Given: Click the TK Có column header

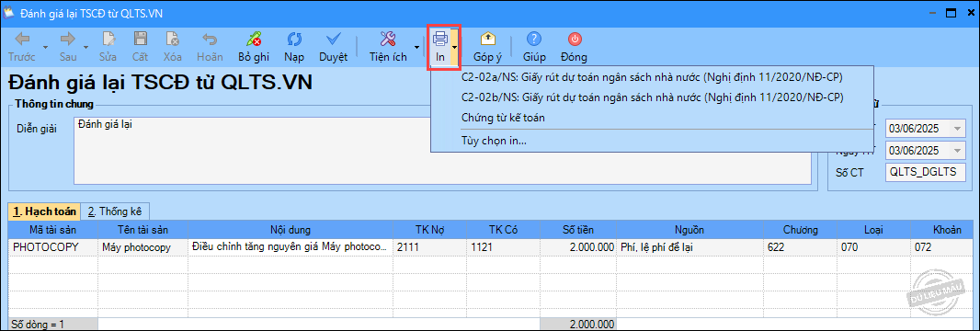Looking at the screenshot, I should pyautogui.click(x=504, y=229).
